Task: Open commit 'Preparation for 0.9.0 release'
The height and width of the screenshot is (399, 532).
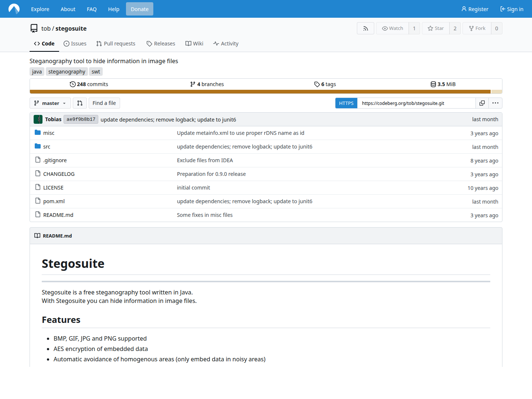Action: (211, 174)
